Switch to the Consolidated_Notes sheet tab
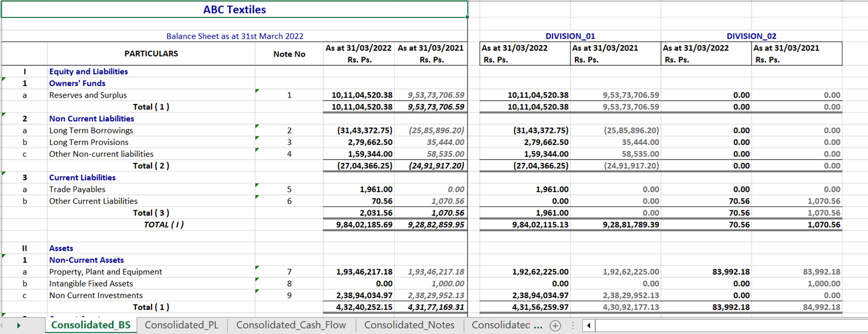 click(409, 325)
